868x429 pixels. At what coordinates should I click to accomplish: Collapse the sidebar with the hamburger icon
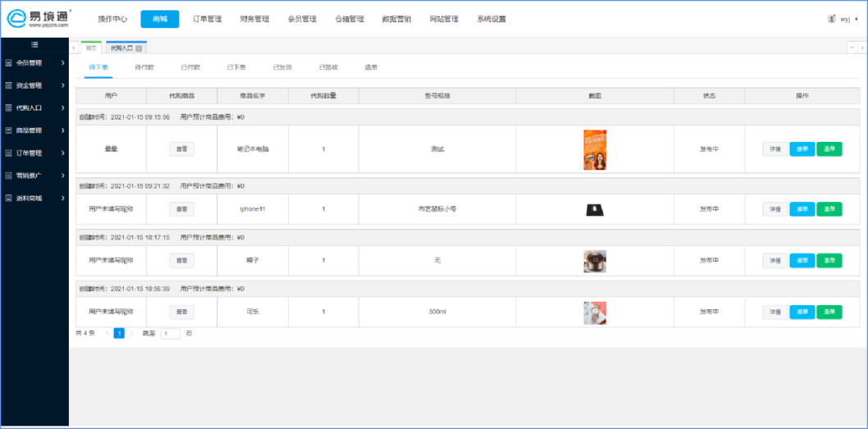tap(34, 45)
